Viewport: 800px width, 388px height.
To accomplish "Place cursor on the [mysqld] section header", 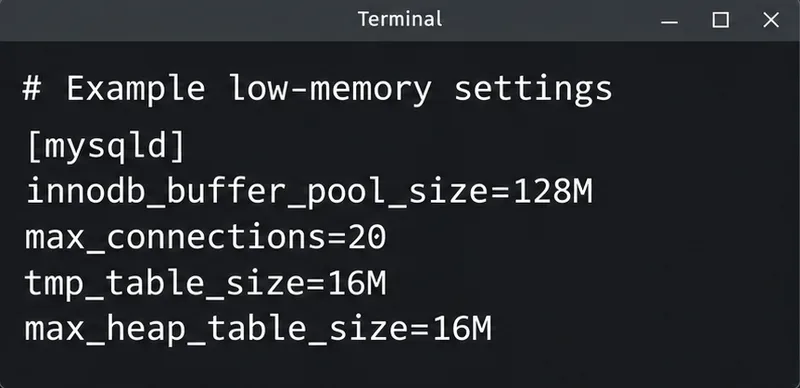I will [x=106, y=147].
